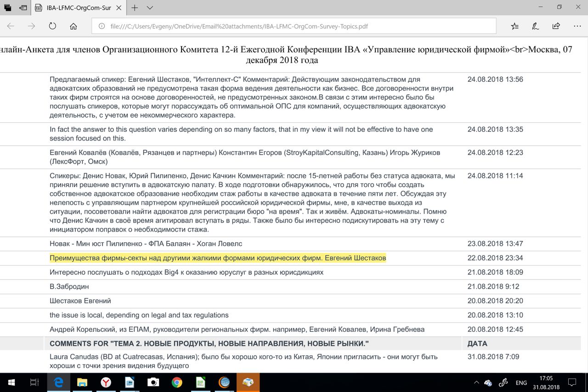Open the browser home page

pyautogui.click(x=73, y=26)
